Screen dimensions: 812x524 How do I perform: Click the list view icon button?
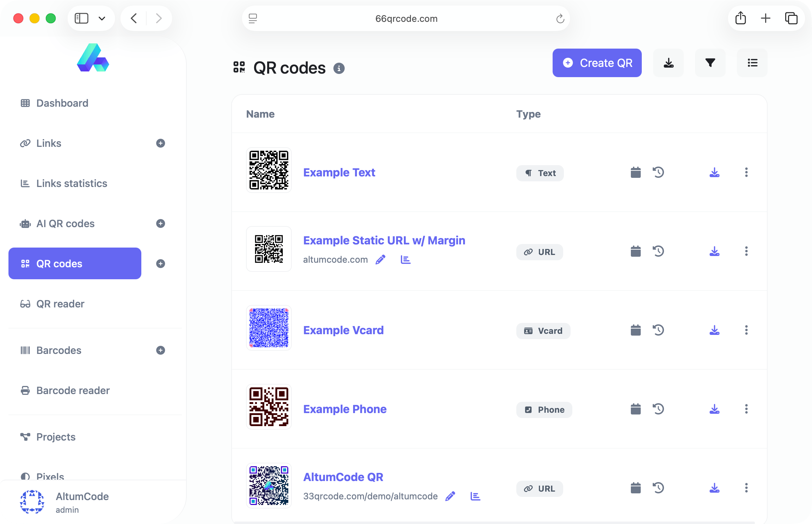pos(752,63)
